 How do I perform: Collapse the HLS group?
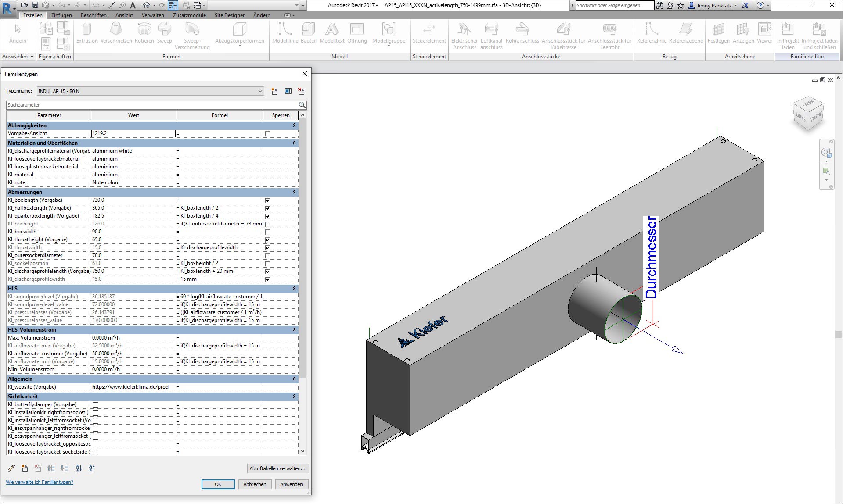(294, 289)
